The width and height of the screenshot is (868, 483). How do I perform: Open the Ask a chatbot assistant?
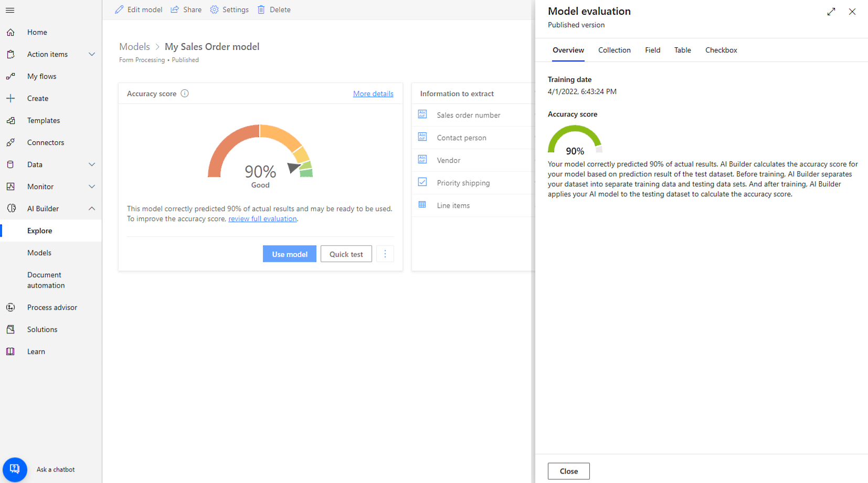pyautogui.click(x=15, y=469)
